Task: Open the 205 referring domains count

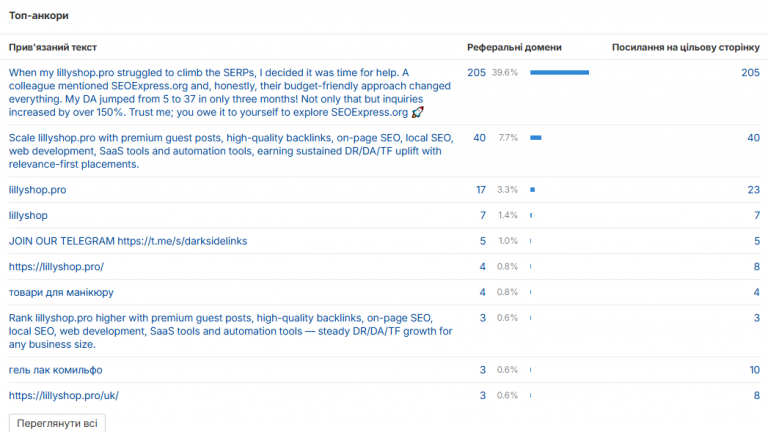Action: click(x=476, y=72)
